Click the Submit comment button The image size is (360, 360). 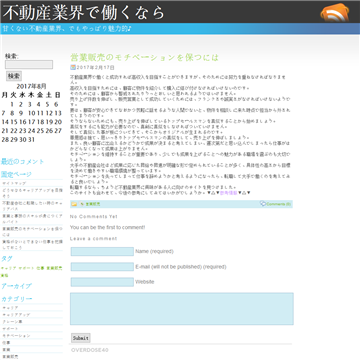click(x=81, y=338)
